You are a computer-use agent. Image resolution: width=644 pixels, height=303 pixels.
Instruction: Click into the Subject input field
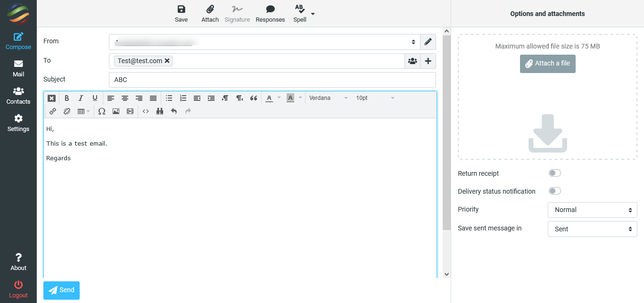272,80
